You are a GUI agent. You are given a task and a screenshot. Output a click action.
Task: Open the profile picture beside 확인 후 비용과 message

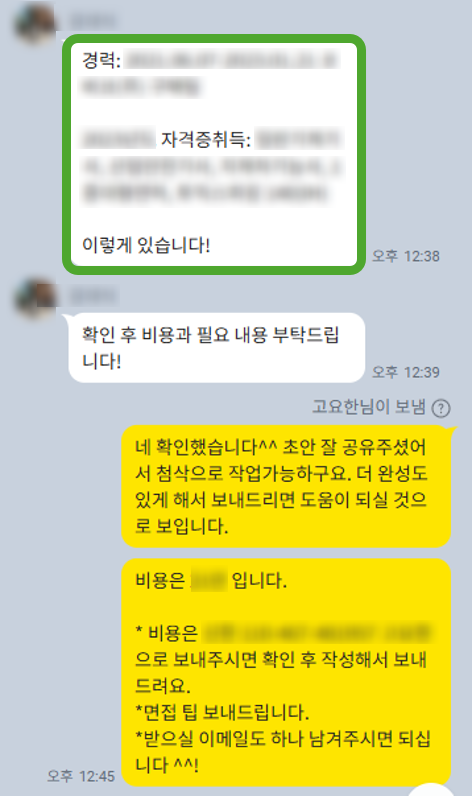pyautogui.click(x=35, y=298)
